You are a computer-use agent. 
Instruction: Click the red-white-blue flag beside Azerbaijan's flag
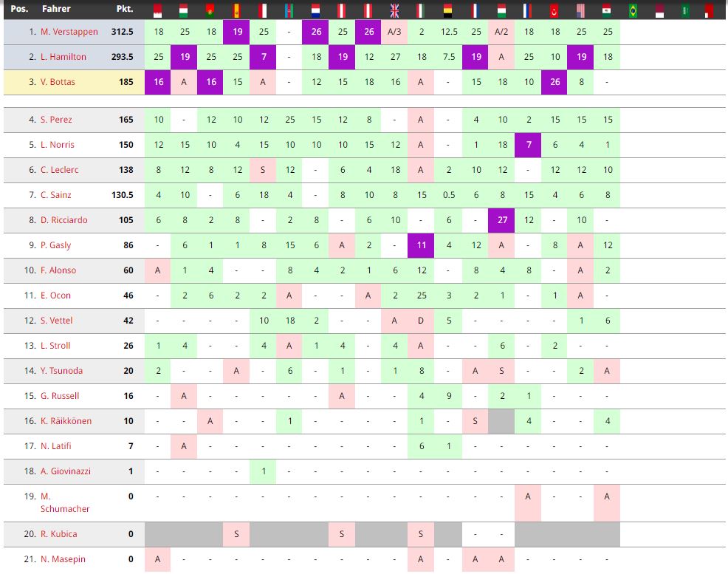coord(316,10)
